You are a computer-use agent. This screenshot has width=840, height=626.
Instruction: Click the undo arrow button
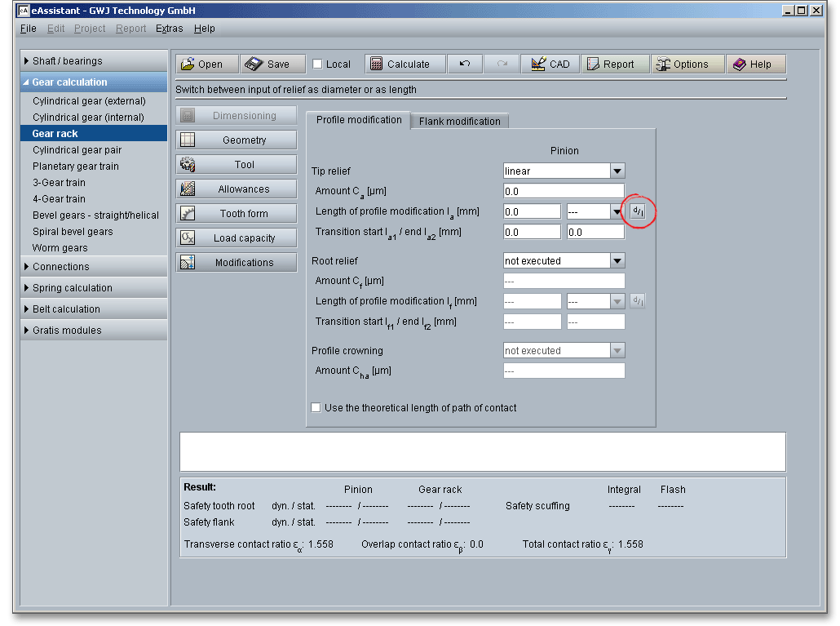click(x=465, y=64)
